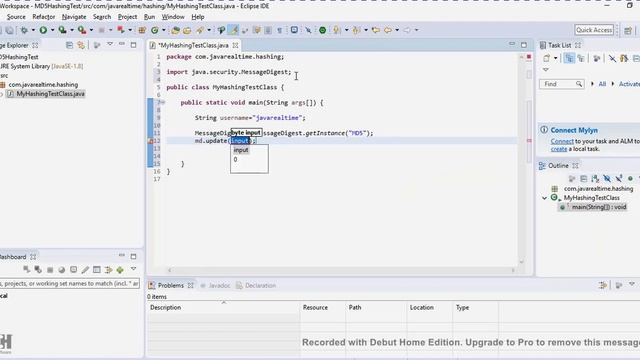This screenshot has width=640, height=360.
Task: Click the Coverage run icon in toolbar
Action: (x=62, y=30)
